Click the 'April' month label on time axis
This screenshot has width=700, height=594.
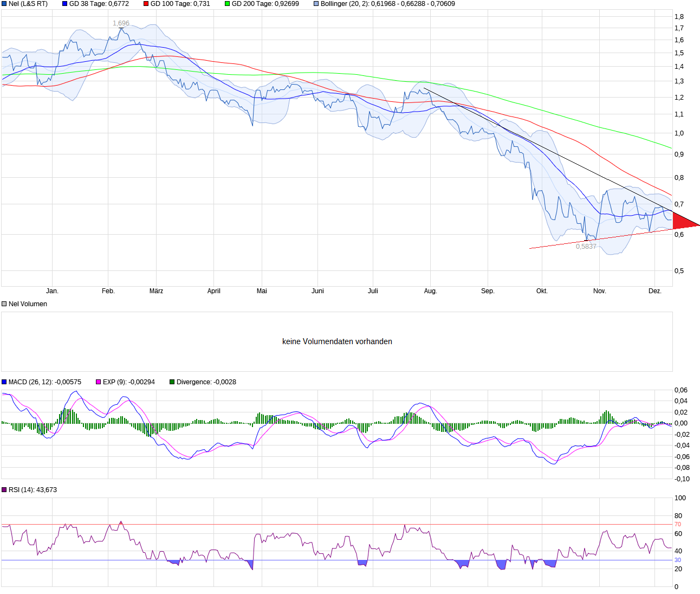[214, 291]
